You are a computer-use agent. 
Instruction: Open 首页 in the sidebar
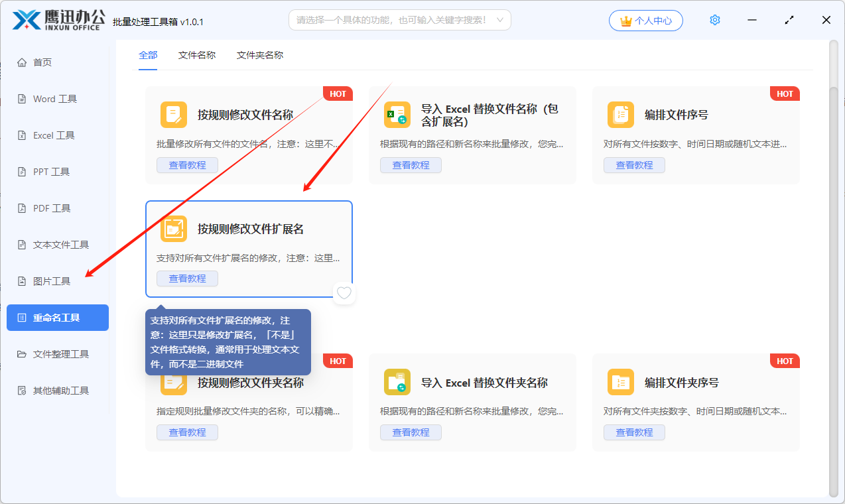click(x=58, y=62)
